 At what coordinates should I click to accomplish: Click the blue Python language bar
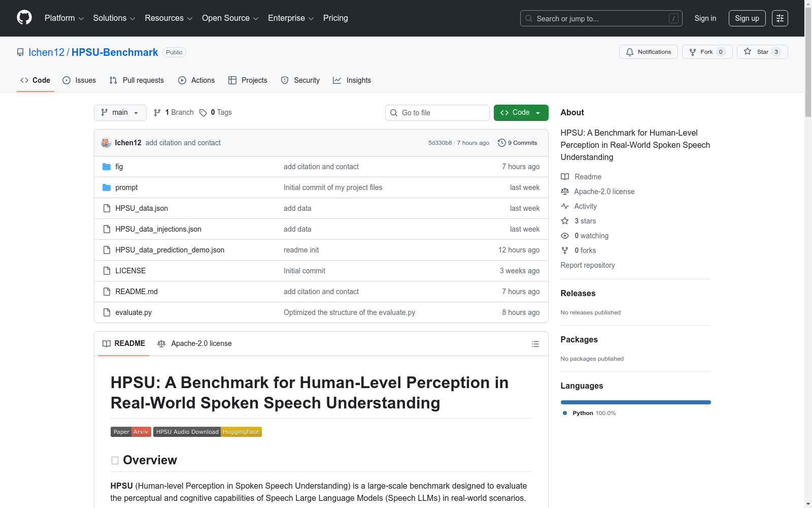[636, 402]
